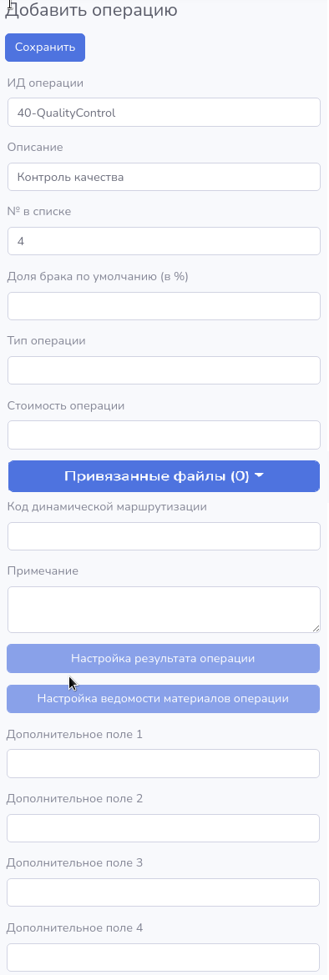Click the Описание text field
This screenshot has width=329, height=980.
164,177
